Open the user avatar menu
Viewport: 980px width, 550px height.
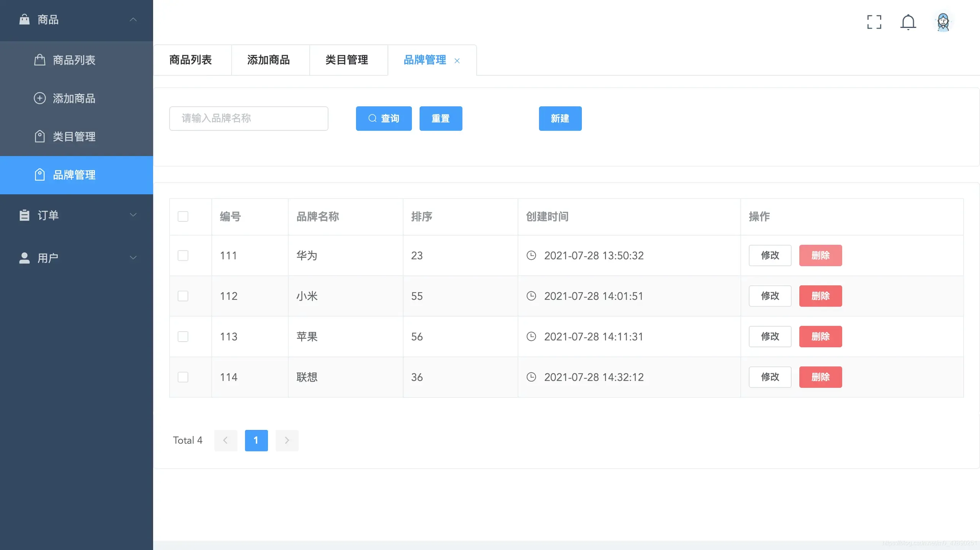(x=943, y=22)
